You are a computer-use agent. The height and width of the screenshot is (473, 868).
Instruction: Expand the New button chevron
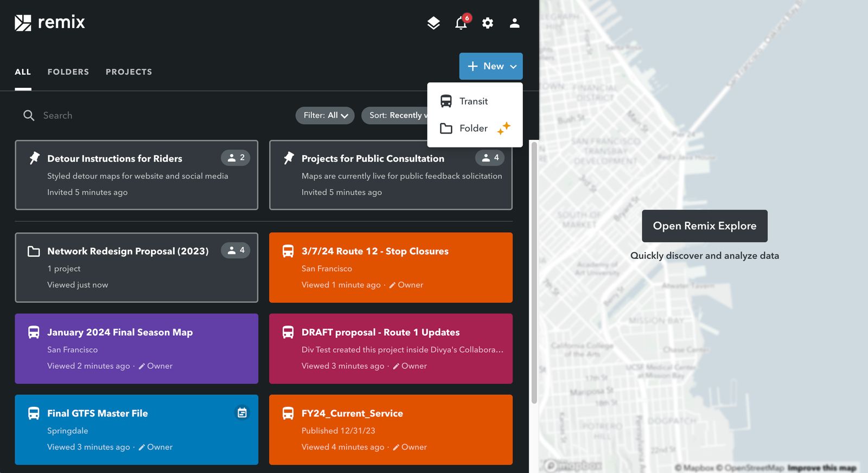[x=513, y=67]
